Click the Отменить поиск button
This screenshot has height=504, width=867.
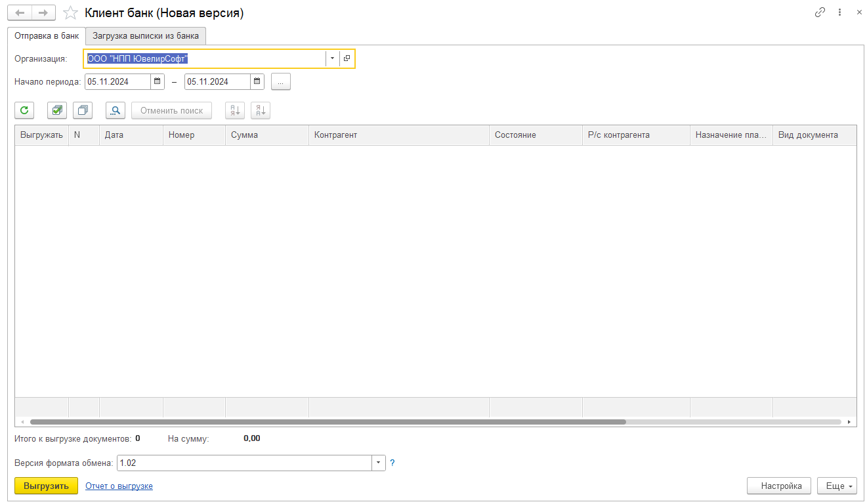(172, 110)
